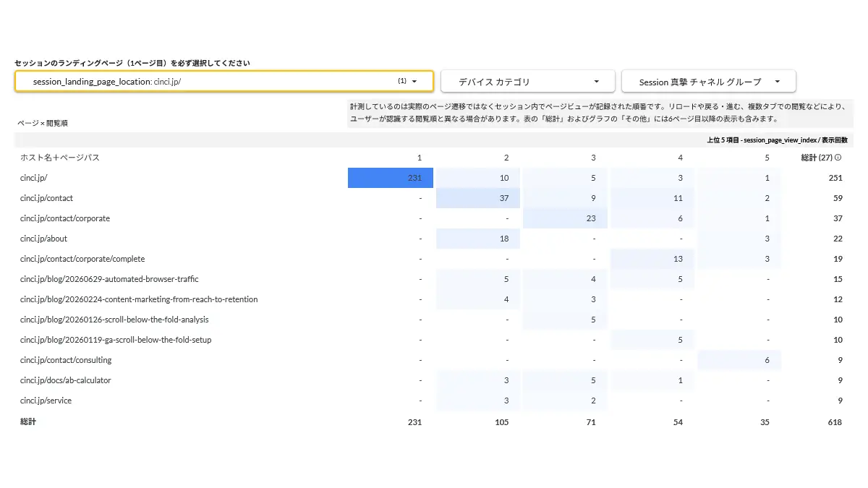Select the cinci.jp/contact/consulting row label

[x=66, y=360]
